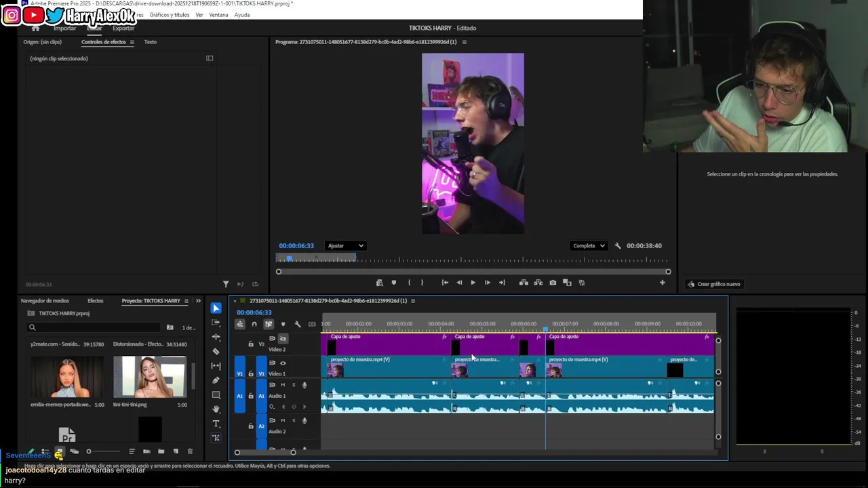Play the sequence in Program monitor
The width and height of the screenshot is (868, 488).
click(473, 283)
